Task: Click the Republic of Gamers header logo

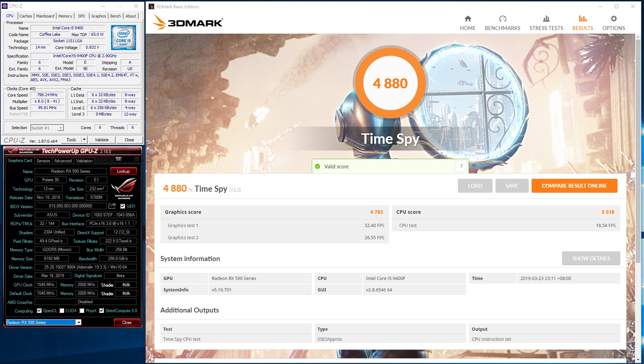Action: pyautogui.click(x=24, y=151)
